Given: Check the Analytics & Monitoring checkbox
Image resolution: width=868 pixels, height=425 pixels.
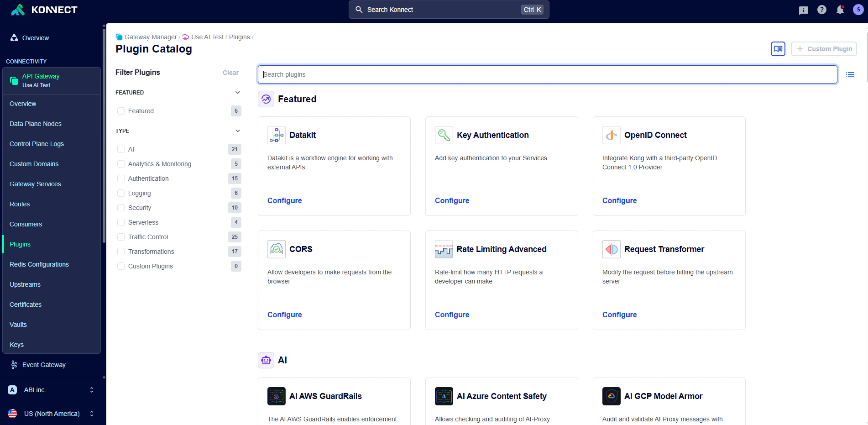Looking at the screenshot, I should [121, 164].
